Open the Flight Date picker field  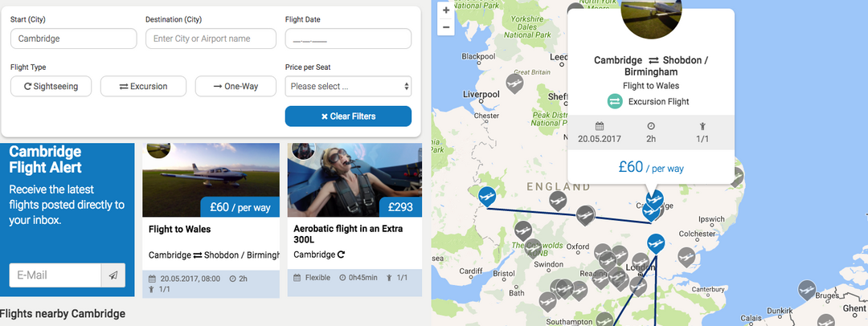(x=348, y=39)
